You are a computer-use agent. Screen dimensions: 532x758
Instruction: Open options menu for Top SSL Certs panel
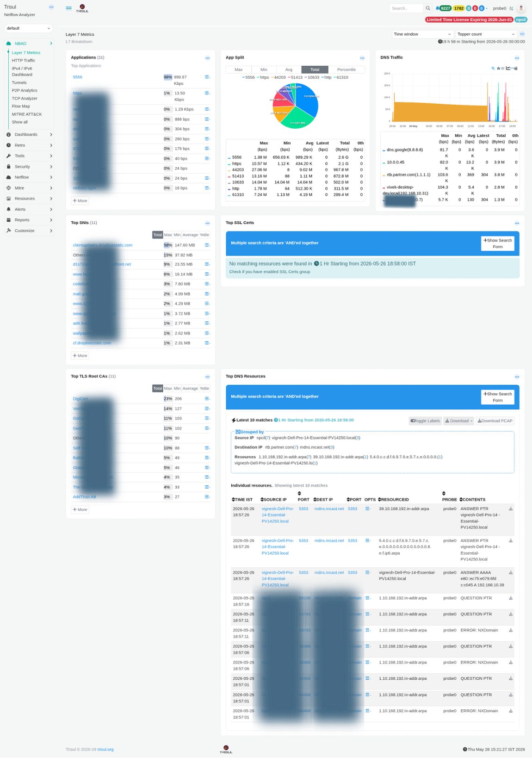[x=517, y=223]
